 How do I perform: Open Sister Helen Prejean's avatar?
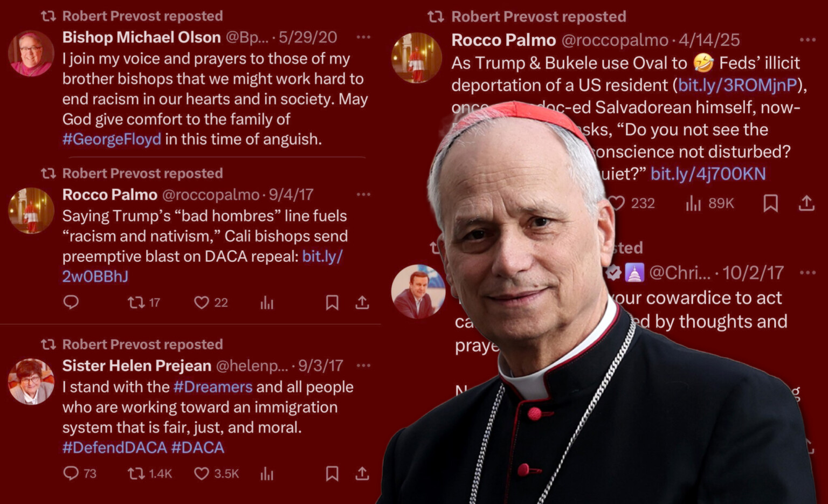(31, 382)
